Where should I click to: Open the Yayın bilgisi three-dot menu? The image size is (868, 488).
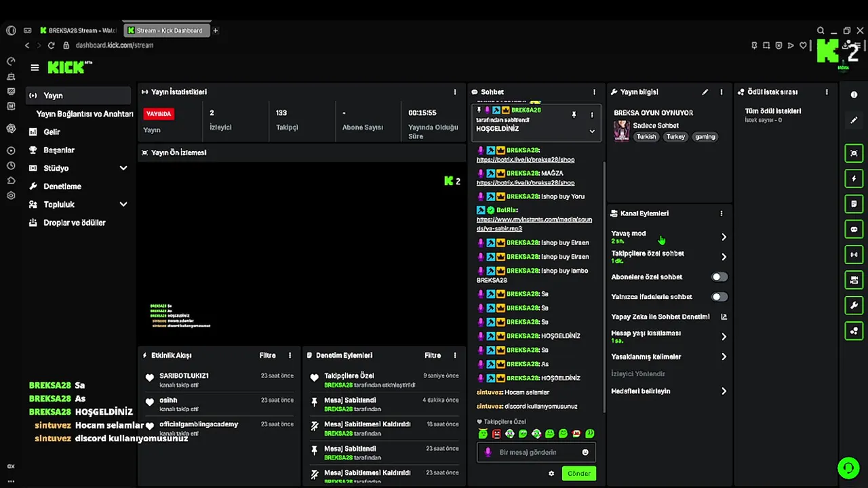(x=722, y=91)
